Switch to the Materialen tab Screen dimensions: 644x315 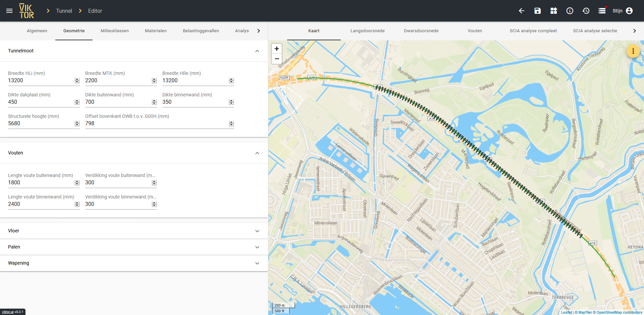tap(156, 31)
